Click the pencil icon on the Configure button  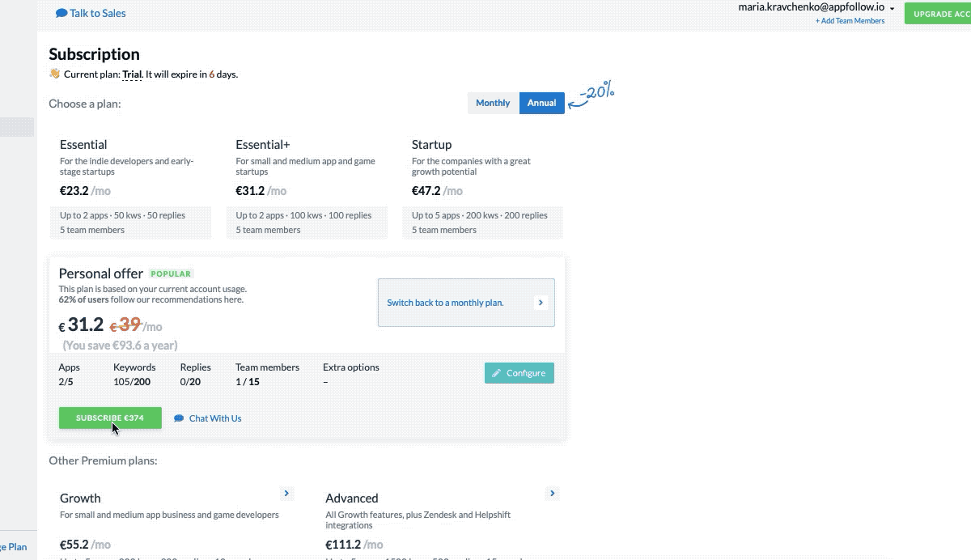496,373
